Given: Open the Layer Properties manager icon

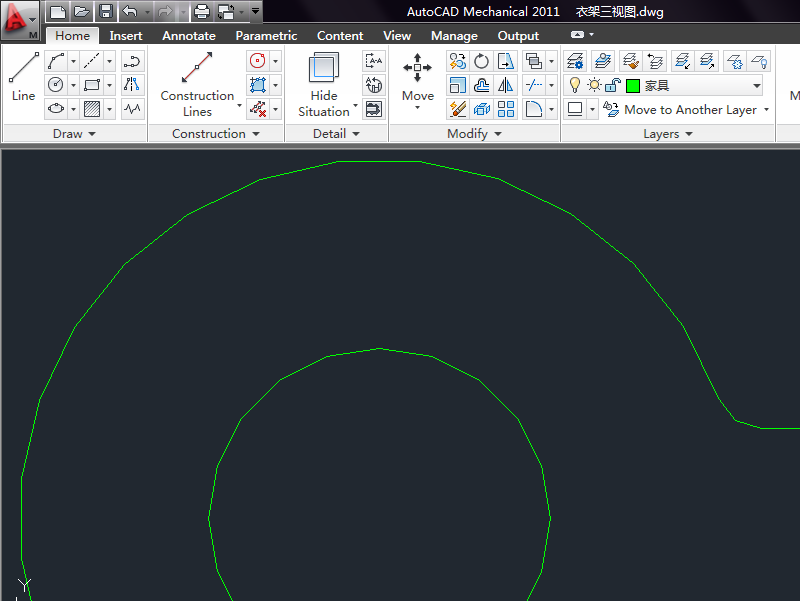Looking at the screenshot, I should tap(575, 61).
